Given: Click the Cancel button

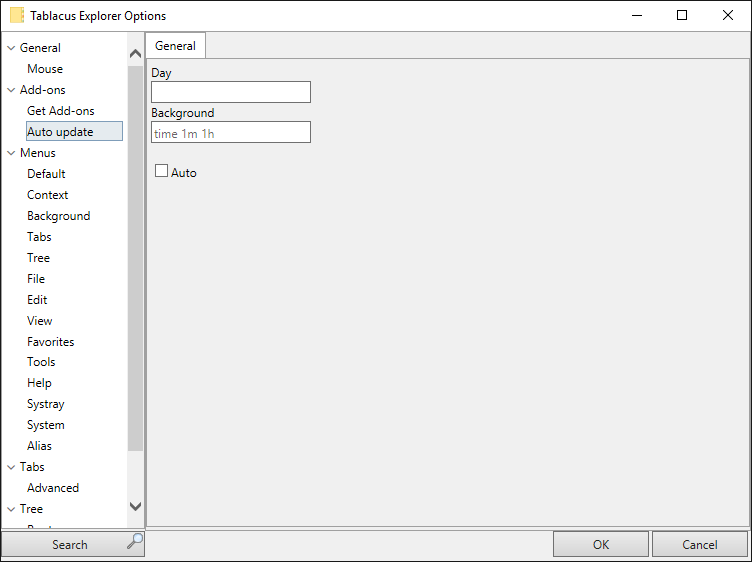Looking at the screenshot, I should coord(700,545).
